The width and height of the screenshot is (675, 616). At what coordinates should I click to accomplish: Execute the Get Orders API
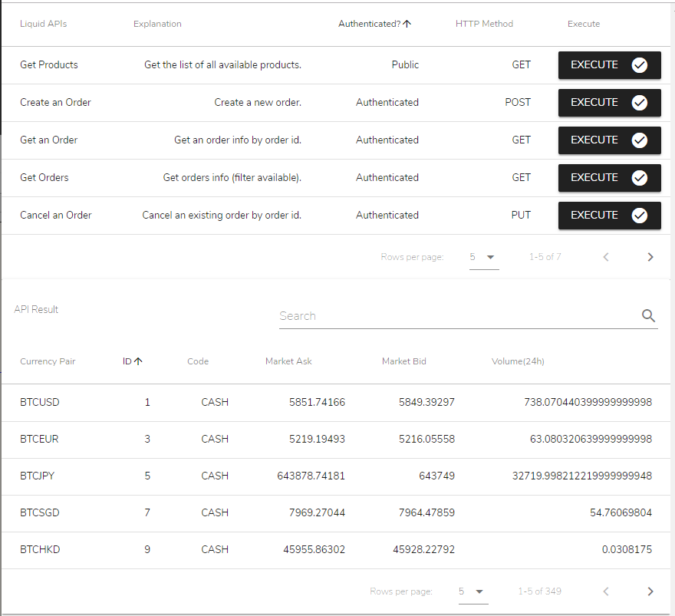coord(609,177)
